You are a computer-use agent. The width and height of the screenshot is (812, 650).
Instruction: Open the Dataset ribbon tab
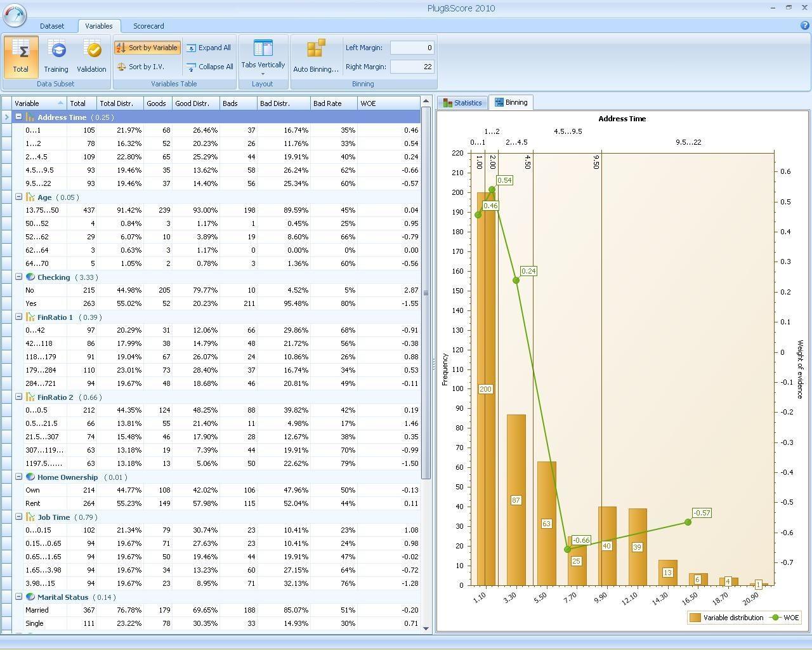52,26
